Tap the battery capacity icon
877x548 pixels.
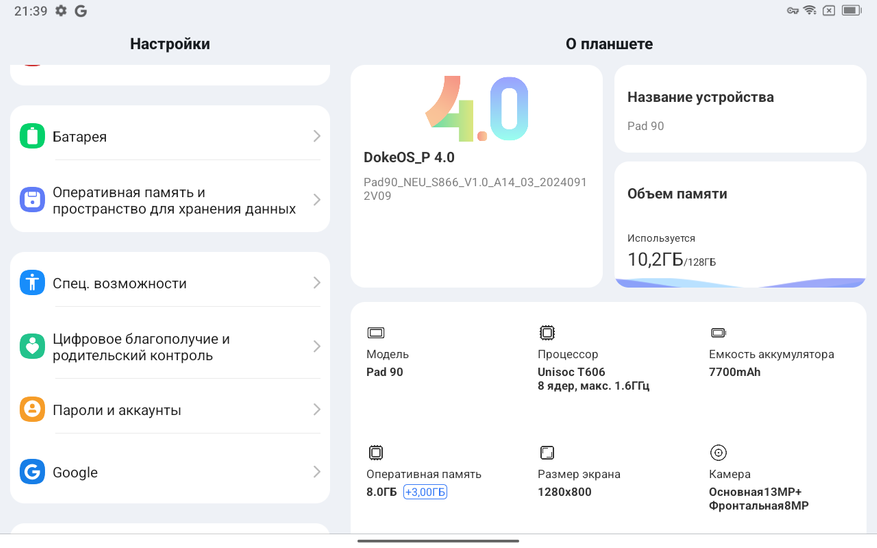coord(718,333)
